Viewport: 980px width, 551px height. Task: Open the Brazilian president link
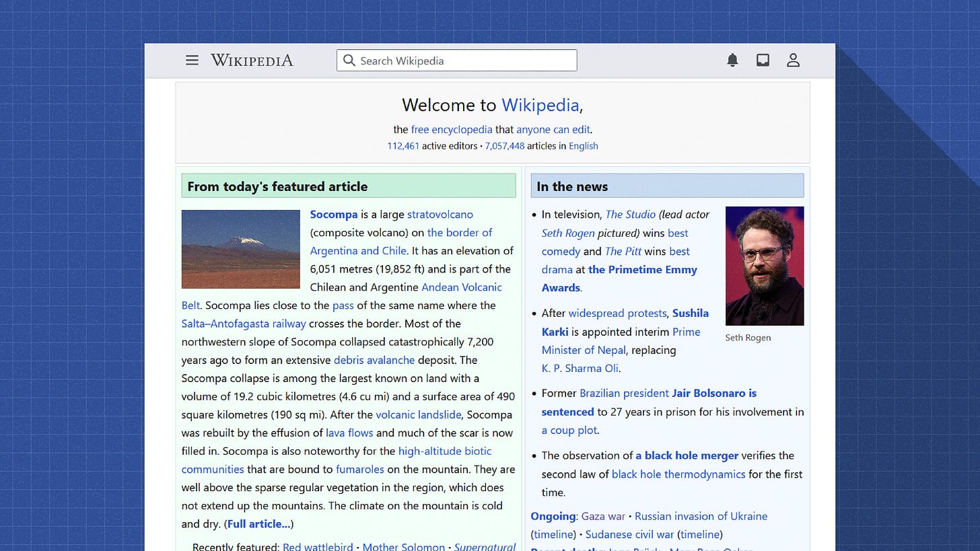624,393
